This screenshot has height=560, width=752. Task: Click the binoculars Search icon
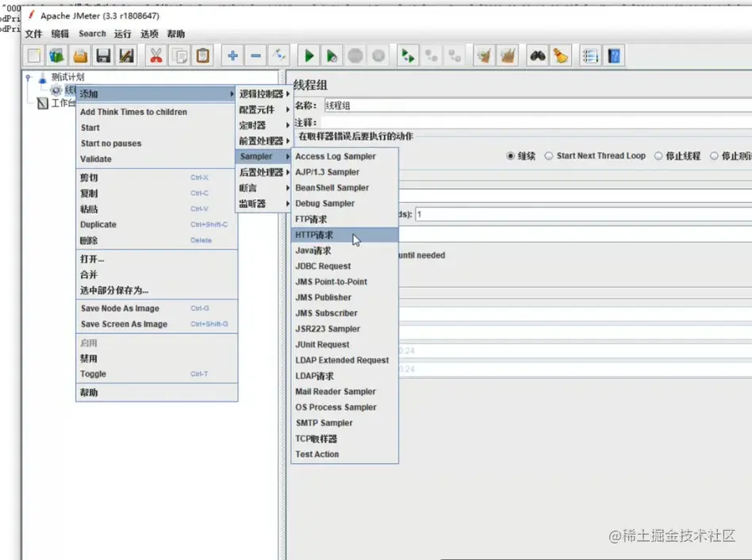(x=537, y=56)
